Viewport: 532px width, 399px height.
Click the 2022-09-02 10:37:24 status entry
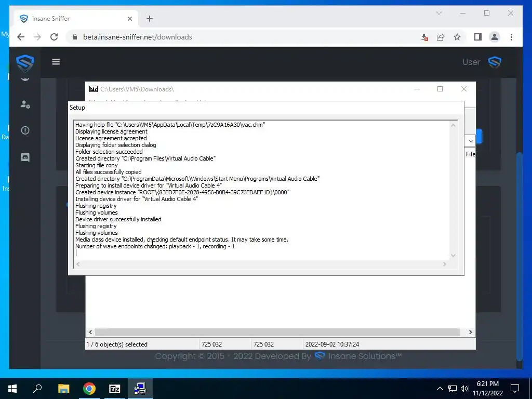[x=332, y=344]
